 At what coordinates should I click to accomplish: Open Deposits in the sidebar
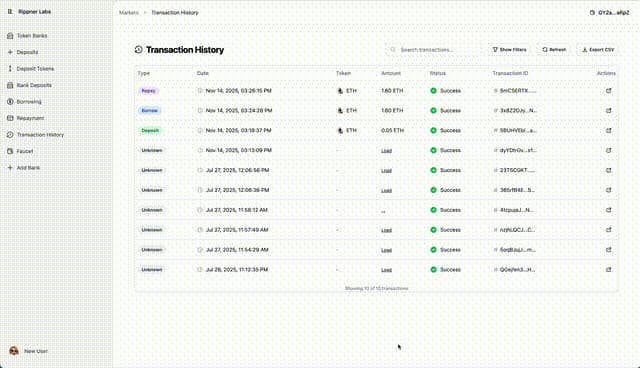(x=27, y=52)
